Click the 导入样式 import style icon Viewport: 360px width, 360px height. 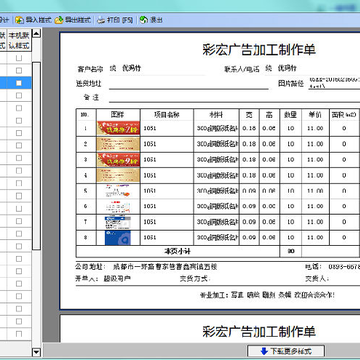(x=20, y=20)
